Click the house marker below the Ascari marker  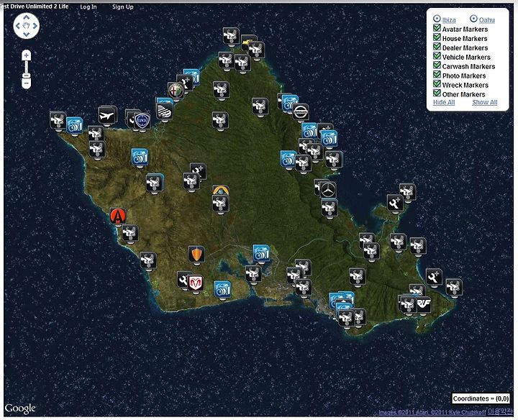[130, 233]
